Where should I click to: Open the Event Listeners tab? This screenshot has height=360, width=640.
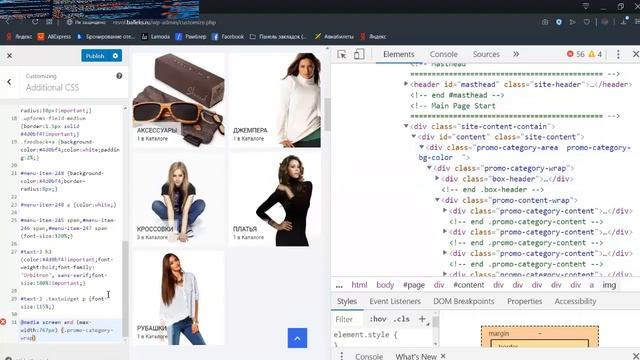pyautogui.click(x=395, y=301)
